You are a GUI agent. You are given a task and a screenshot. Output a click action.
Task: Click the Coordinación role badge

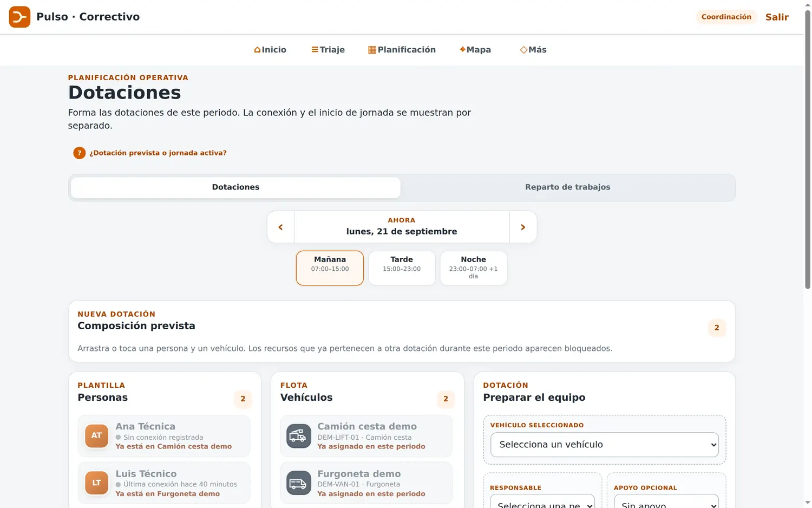tap(726, 17)
